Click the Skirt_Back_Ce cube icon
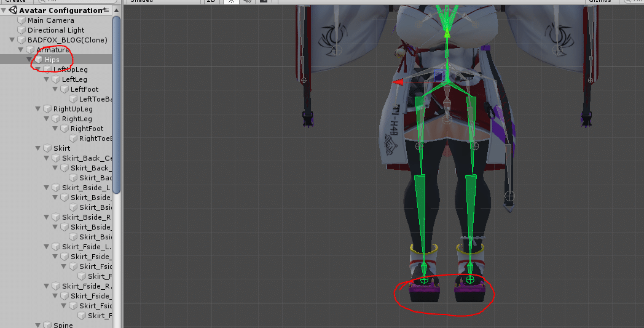 [56, 158]
